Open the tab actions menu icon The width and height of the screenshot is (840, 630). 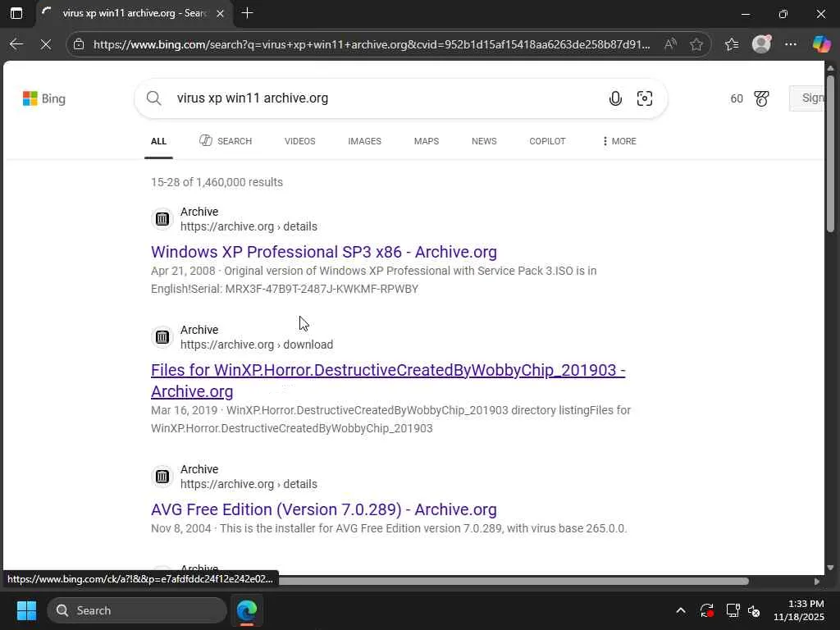[x=16, y=13]
